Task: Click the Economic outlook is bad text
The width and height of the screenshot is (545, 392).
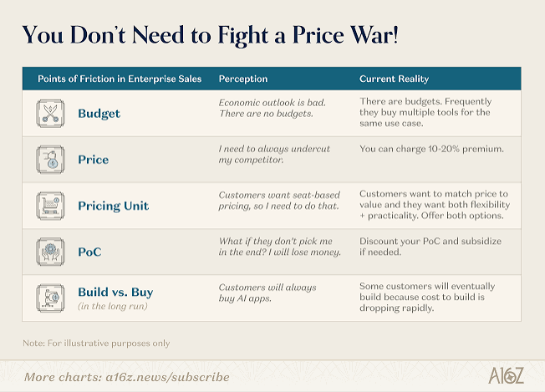Action: pyautogui.click(x=272, y=103)
